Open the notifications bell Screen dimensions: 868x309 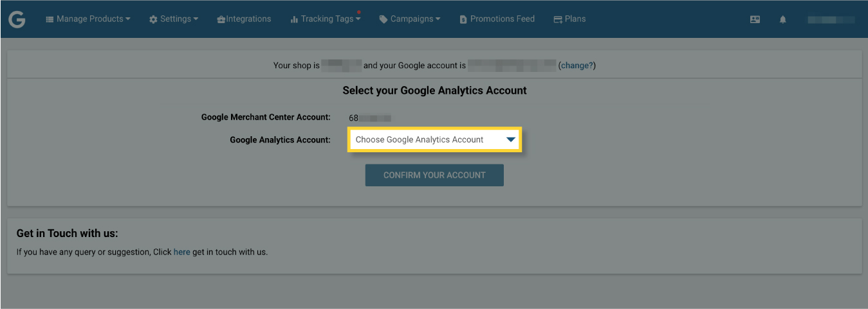(x=783, y=19)
